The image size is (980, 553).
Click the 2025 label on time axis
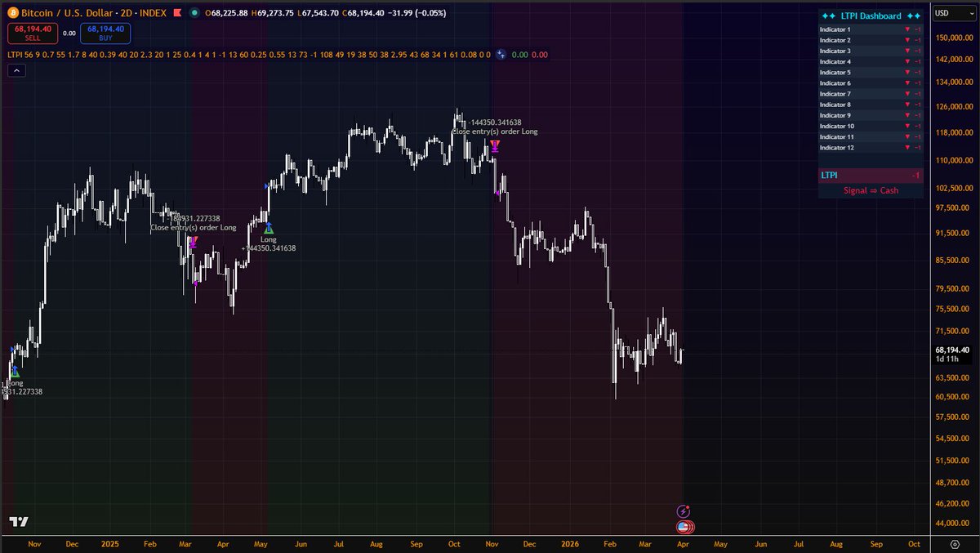110,543
